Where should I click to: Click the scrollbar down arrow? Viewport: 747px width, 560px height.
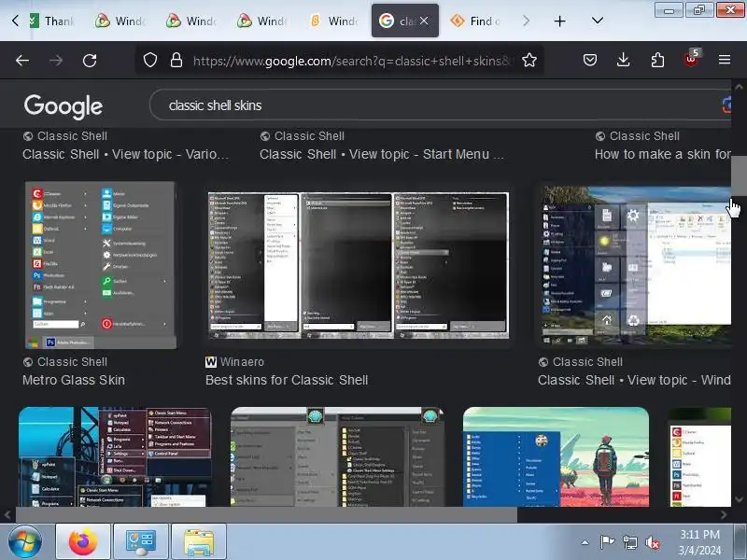(x=739, y=499)
